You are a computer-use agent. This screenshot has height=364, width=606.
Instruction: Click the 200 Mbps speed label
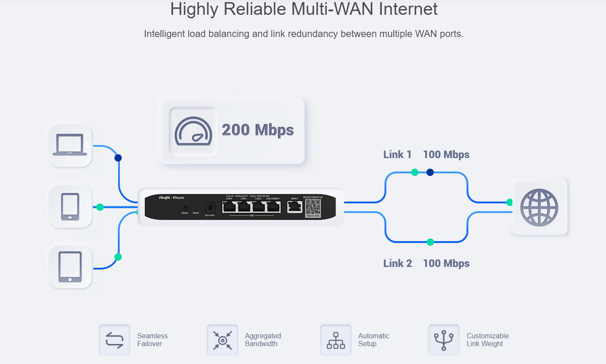[258, 130]
